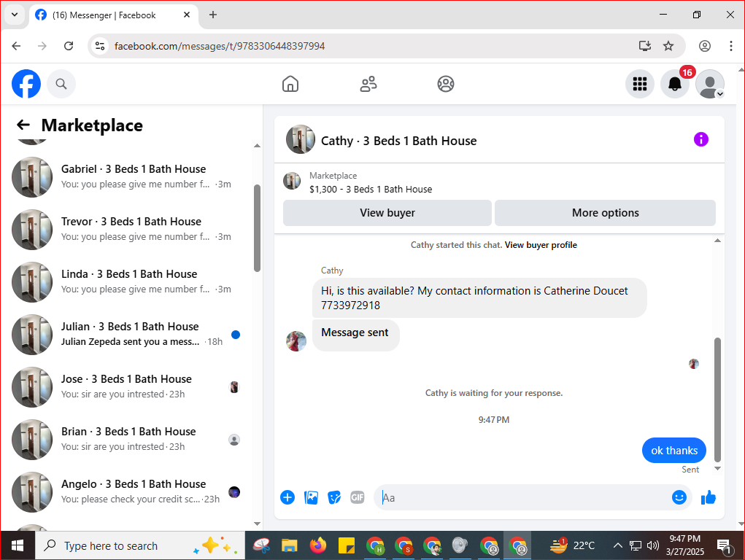
Task: Click the View buyer button
Action: pos(387,213)
